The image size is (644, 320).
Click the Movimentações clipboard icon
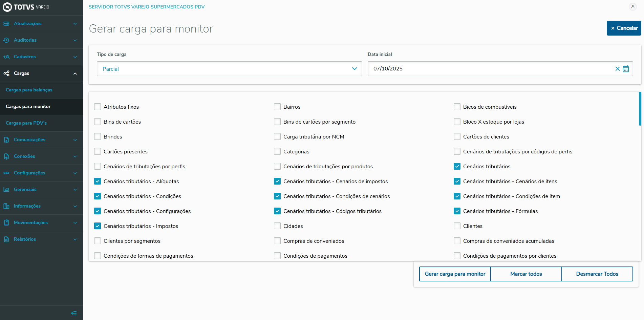click(6, 223)
